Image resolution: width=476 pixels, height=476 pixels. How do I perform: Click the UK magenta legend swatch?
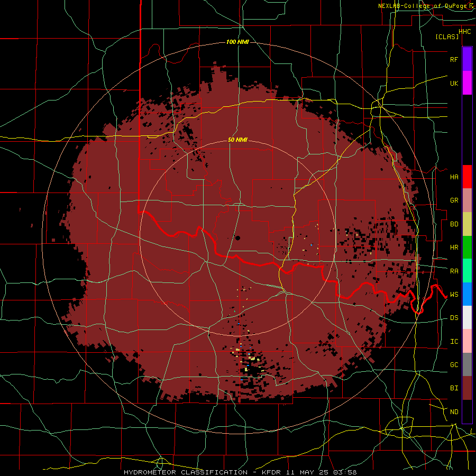click(467, 83)
